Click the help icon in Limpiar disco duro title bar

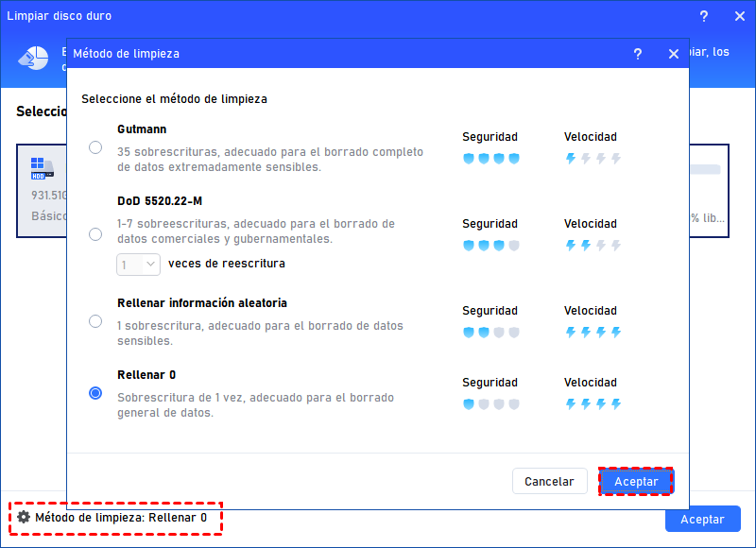point(703,17)
